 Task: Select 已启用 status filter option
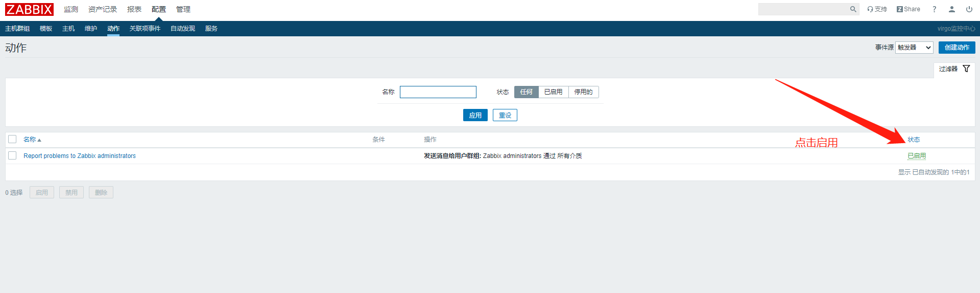[x=553, y=92]
